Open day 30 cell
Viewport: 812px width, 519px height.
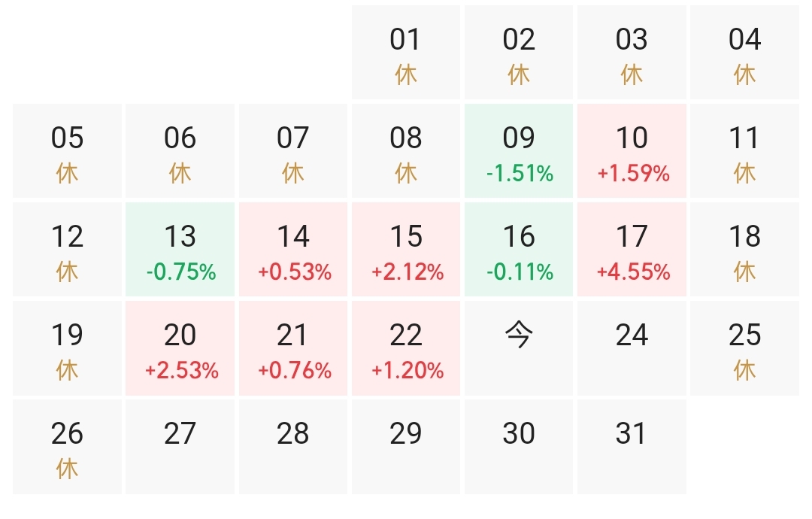coord(519,447)
